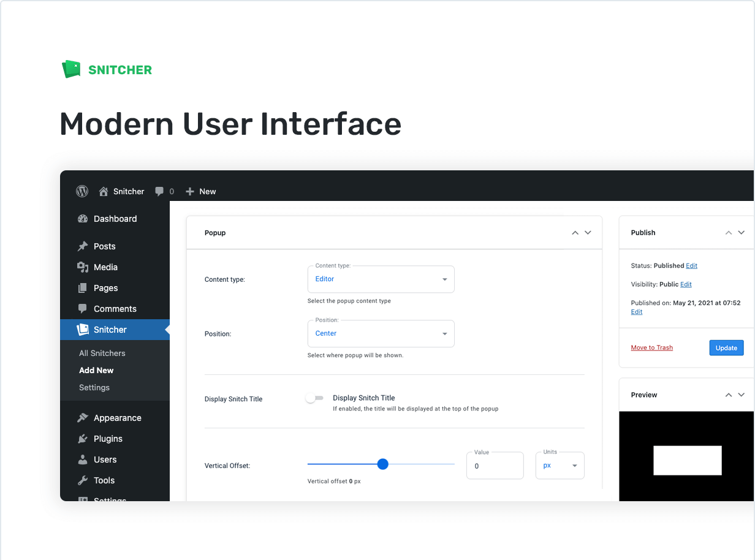Click the Vertical Offset slider handle

coord(383,464)
